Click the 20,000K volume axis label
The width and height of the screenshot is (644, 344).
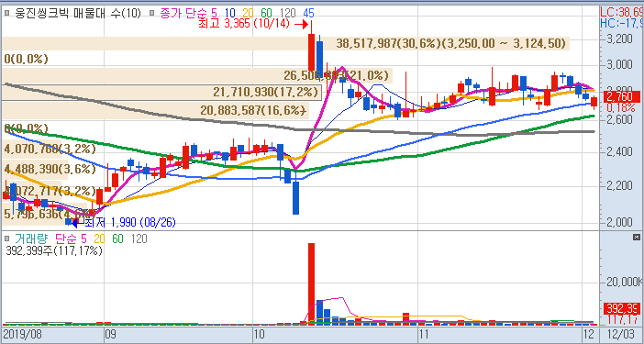click(624, 282)
